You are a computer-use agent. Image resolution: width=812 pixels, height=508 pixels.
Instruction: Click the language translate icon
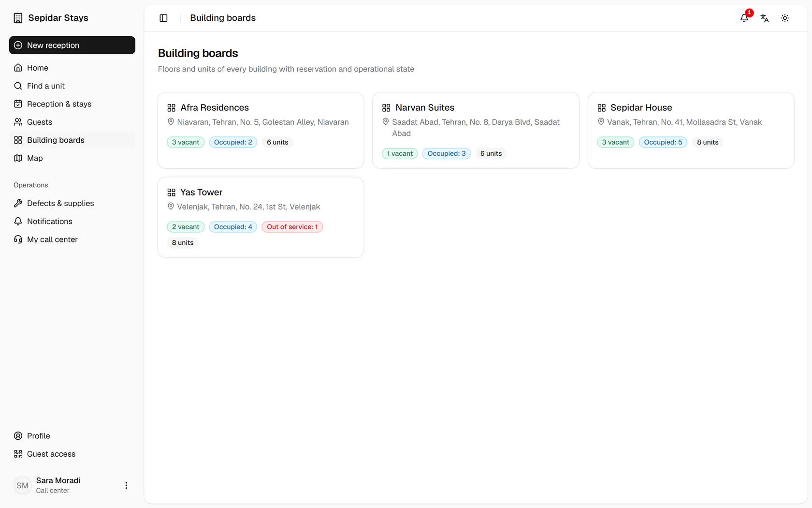coord(765,18)
